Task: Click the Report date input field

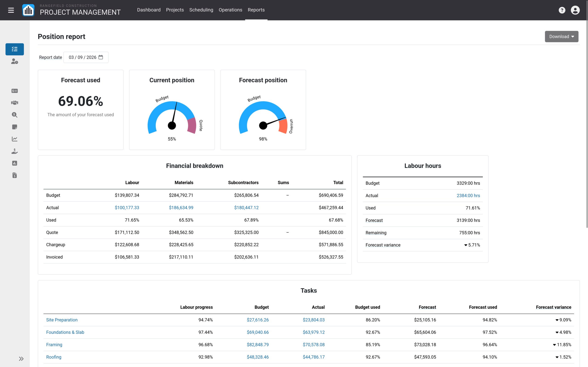Action: [x=86, y=57]
